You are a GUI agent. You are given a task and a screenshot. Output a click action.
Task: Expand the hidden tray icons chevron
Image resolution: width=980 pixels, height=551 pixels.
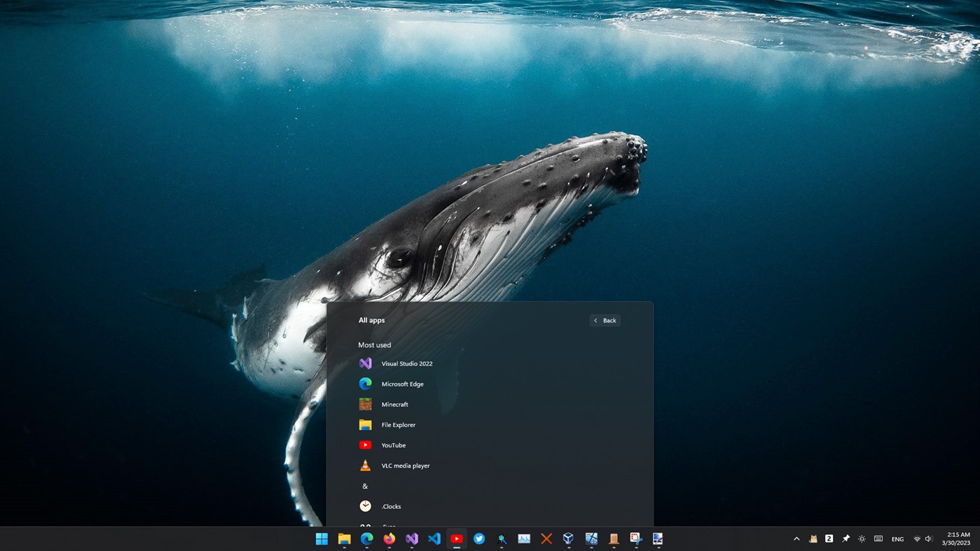click(x=796, y=539)
